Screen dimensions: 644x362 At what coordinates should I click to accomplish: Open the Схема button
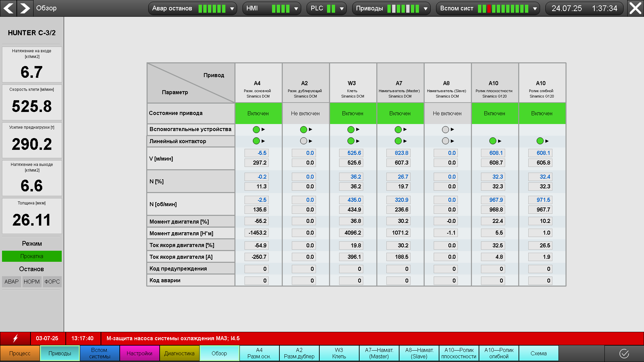click(538, 353)
